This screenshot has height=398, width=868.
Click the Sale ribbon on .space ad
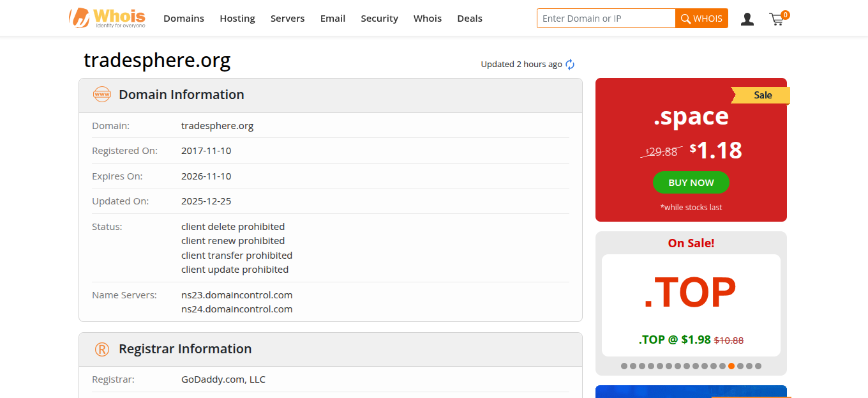click(761, 95)
